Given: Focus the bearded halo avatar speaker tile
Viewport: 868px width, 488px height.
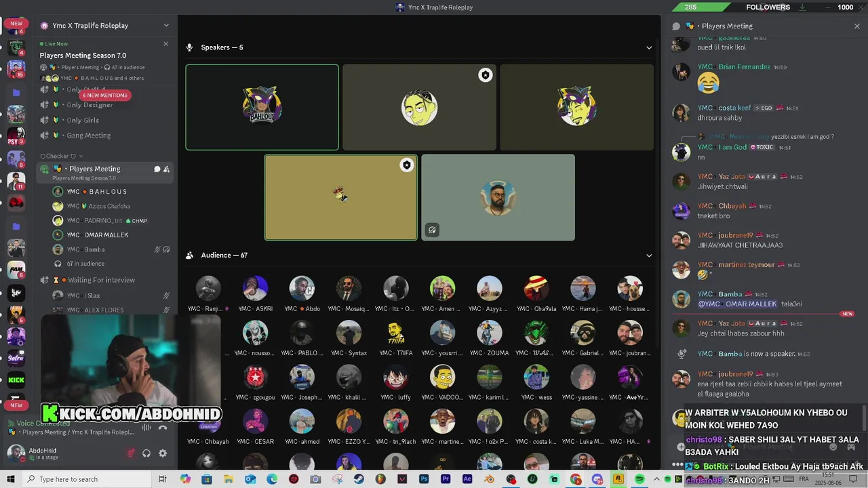Looking at the screenshot, I should click(498, 197).
